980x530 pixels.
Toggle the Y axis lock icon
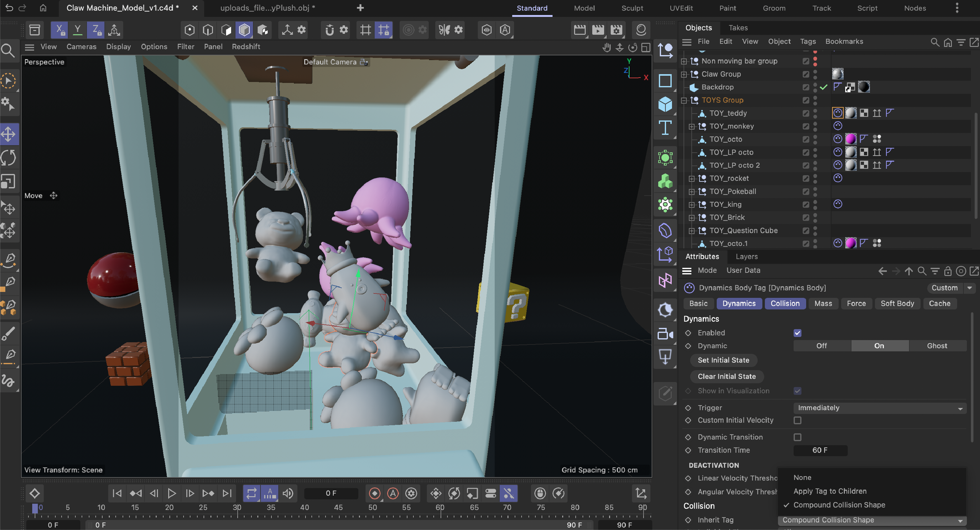click(x=78, y=30)
